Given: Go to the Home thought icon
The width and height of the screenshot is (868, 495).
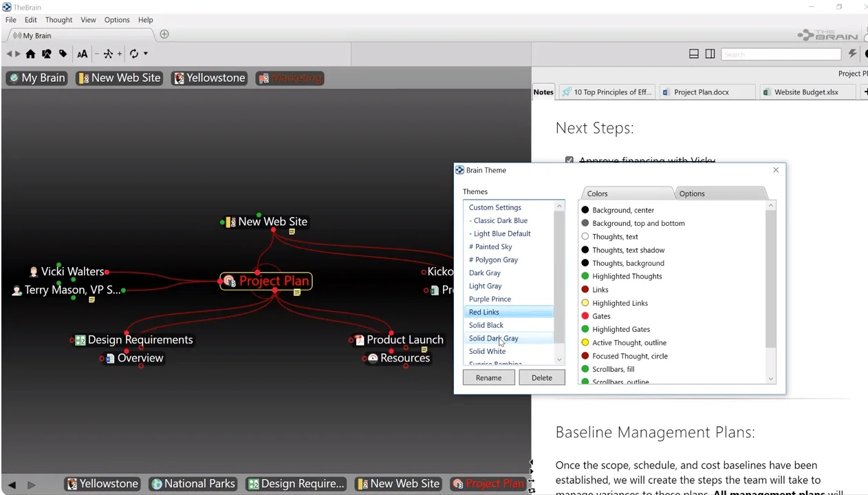Looking at the screenshot, I should click(x=30, y=54).
